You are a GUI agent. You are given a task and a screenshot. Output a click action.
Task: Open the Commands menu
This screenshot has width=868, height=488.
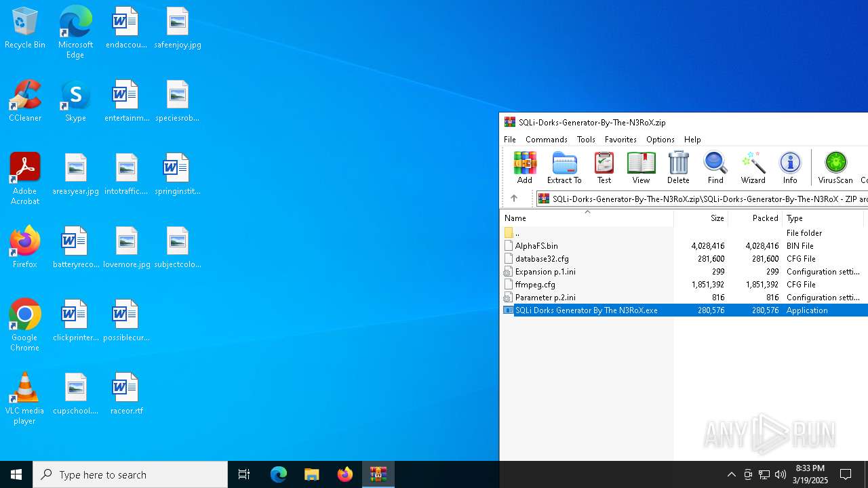point(547,139)
